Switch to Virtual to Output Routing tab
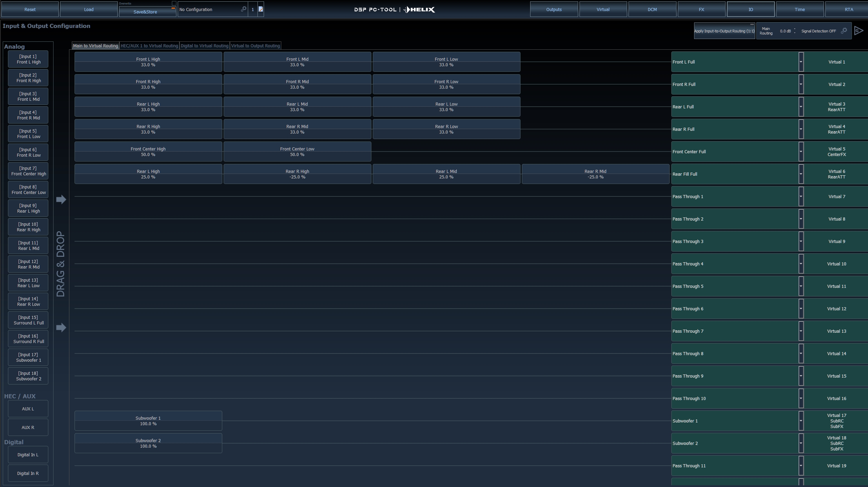 pos(255,46)
